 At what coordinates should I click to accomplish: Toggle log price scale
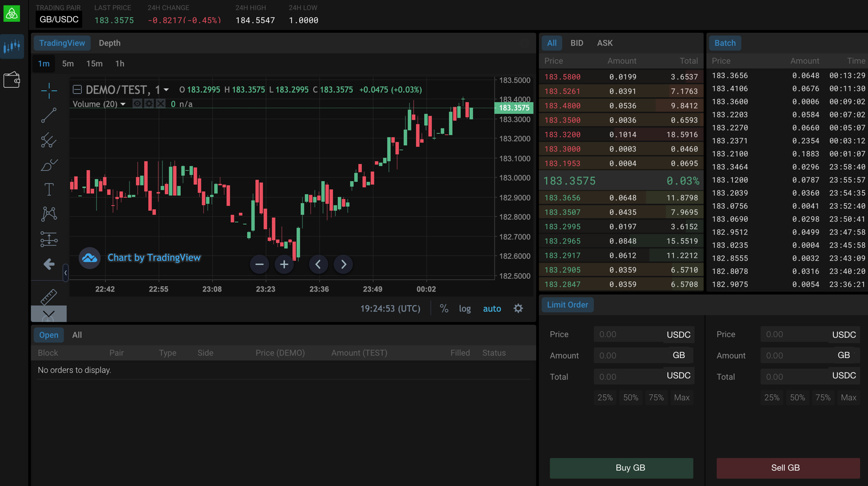[x=465, y=308]
